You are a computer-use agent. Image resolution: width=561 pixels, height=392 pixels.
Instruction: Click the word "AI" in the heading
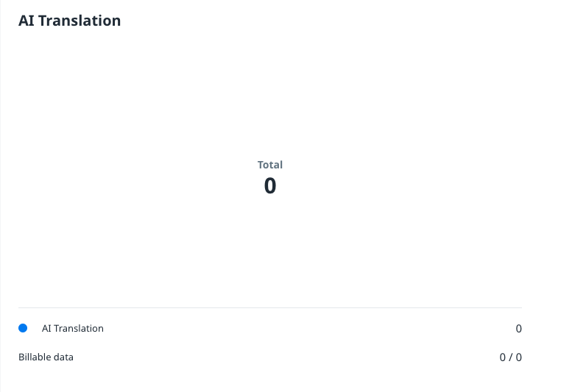pos(27,21)
